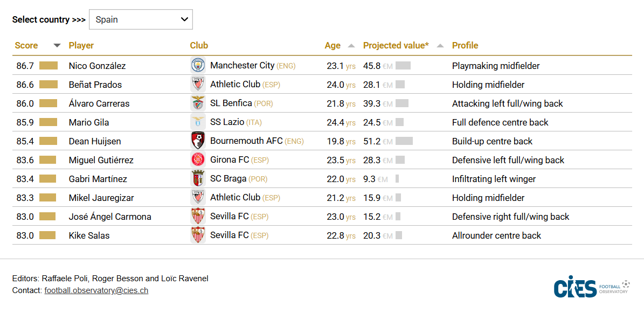
Task: Click Dean Huijsen's projected value bar
Action: [x=404, y=141]
